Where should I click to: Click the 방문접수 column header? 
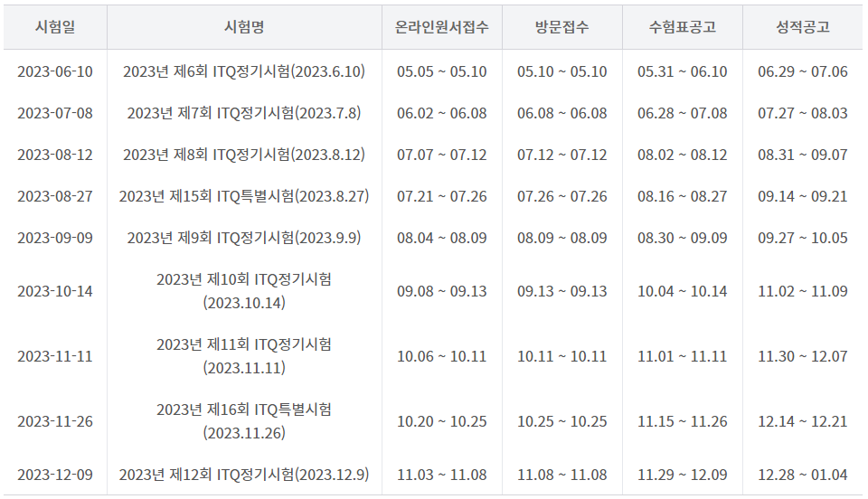[561, 27]
